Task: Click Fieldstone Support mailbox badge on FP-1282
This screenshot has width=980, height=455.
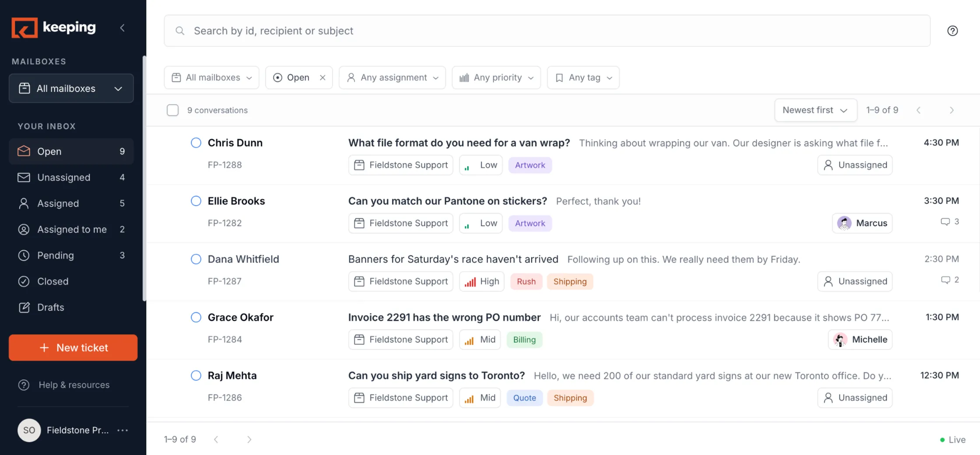Action: (401, 223)
